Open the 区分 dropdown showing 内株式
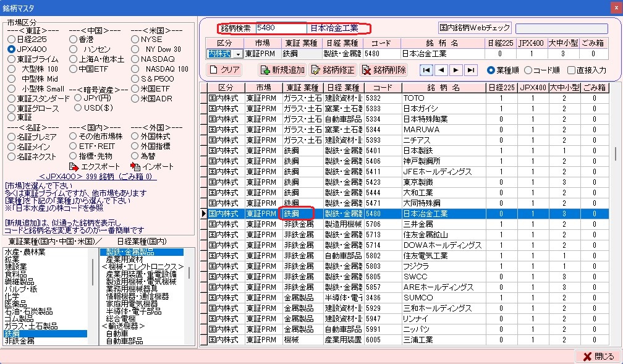The height and width of the screenshot is (364, 623). (x=238, y=54)
